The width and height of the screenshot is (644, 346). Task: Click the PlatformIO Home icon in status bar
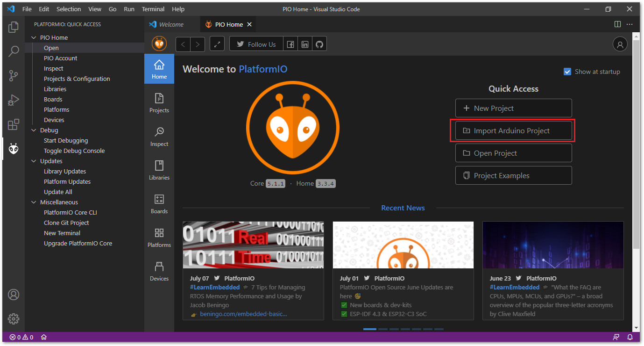click(44, 337)
